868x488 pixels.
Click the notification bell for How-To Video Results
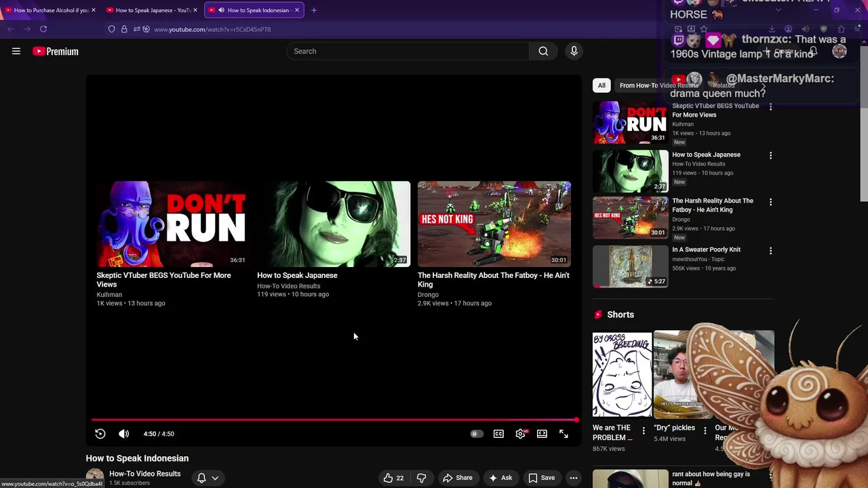[201, 478]
